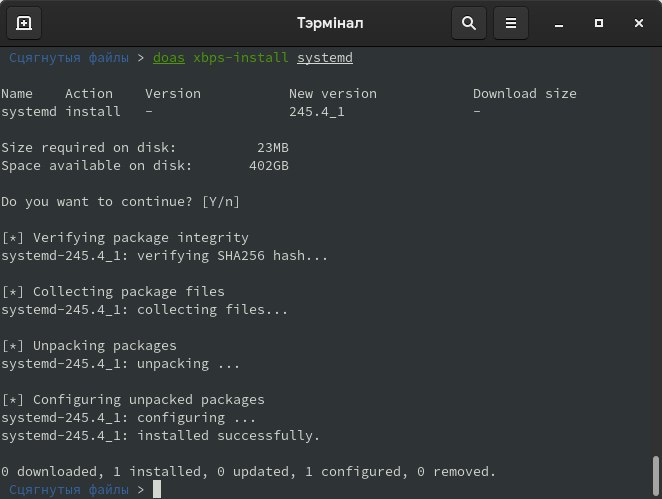Click '[*] Unpacking packages' line
662x499 pixels.
click(x=89, y=346)
